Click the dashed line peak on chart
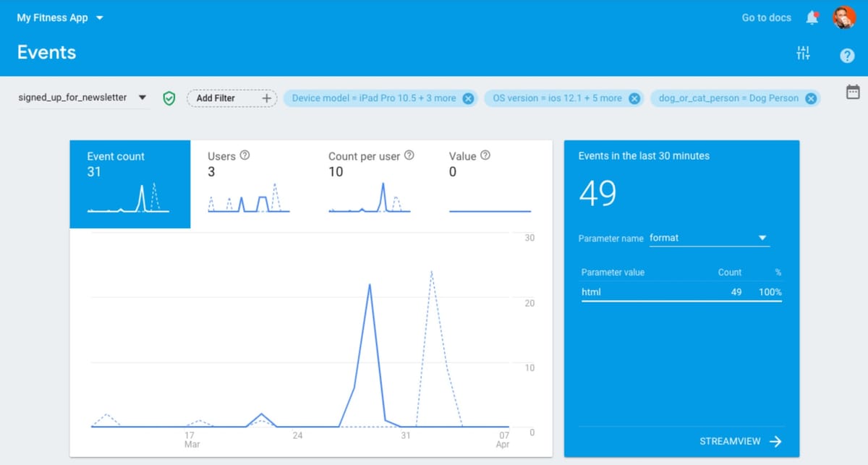 431,272
